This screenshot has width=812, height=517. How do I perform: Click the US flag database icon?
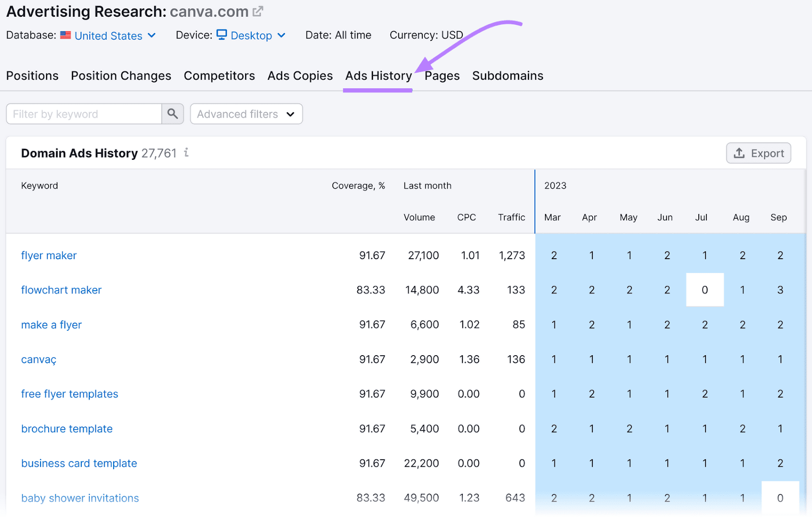pyautogui.click(x=65, y=35)
